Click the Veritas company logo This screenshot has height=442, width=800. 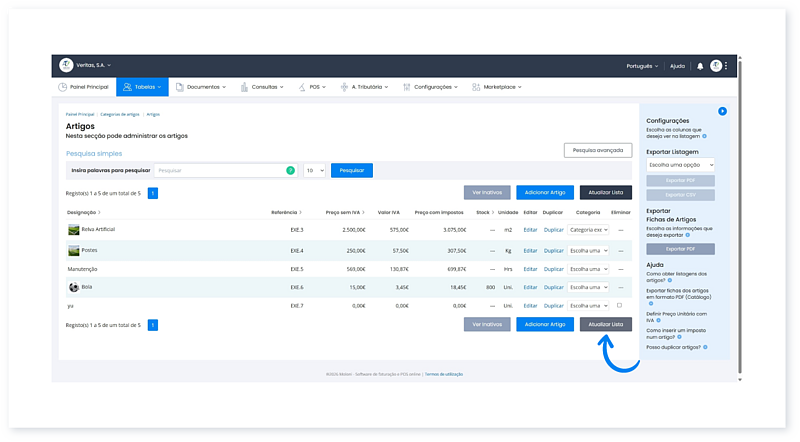66,65
